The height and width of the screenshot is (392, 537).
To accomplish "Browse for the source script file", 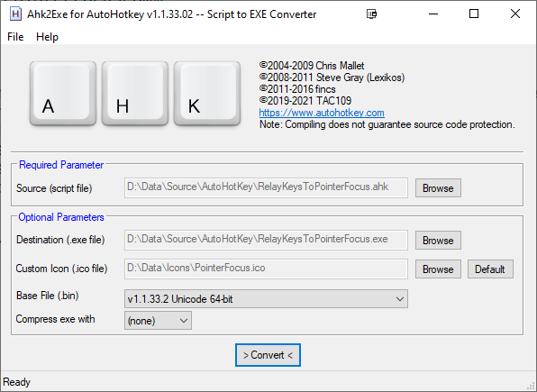I will coord(438,188).
